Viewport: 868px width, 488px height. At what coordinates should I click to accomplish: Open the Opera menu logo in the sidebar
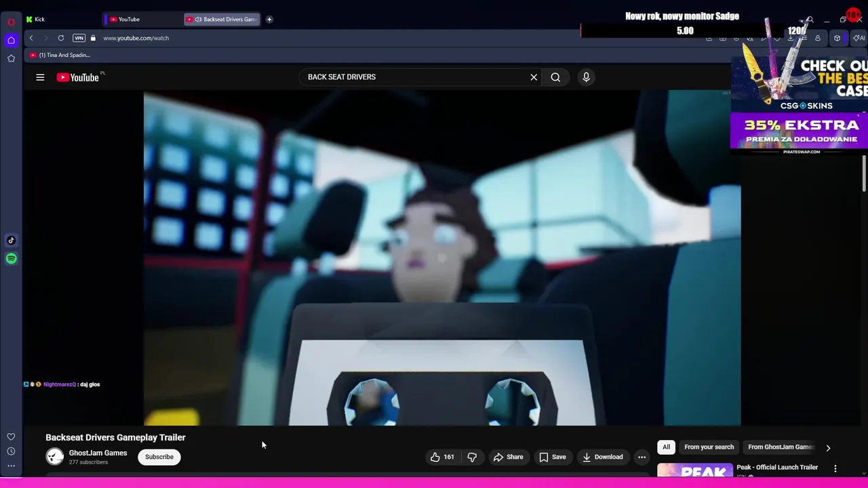pos(11,22)
